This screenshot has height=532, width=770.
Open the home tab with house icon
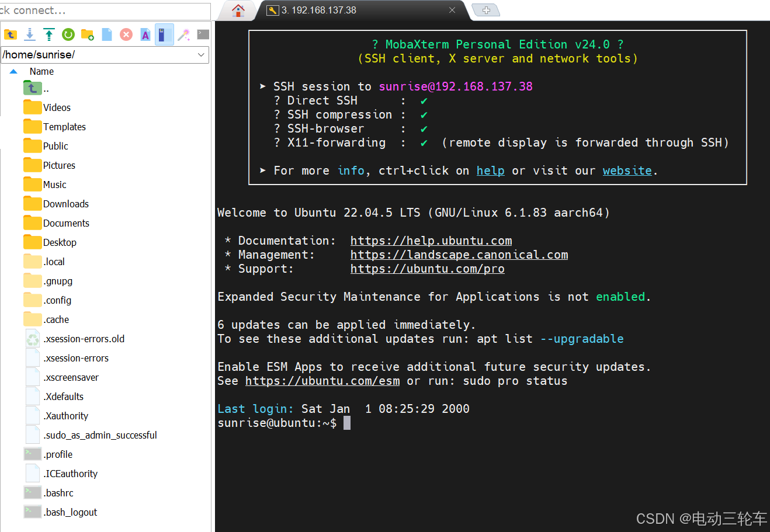point(238,10)
